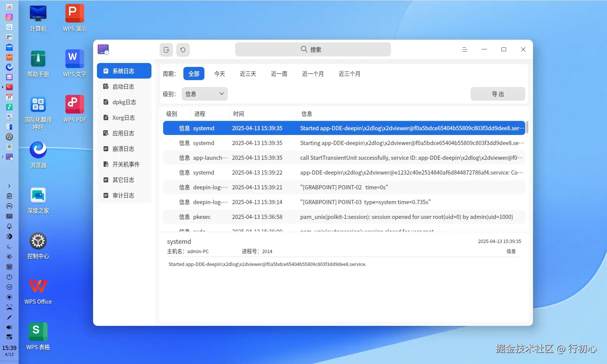The width and height of the screenshot is (607, 364).
Task: Select the GRABPOINT POINT-03 log row
Action: pos(344,202)
